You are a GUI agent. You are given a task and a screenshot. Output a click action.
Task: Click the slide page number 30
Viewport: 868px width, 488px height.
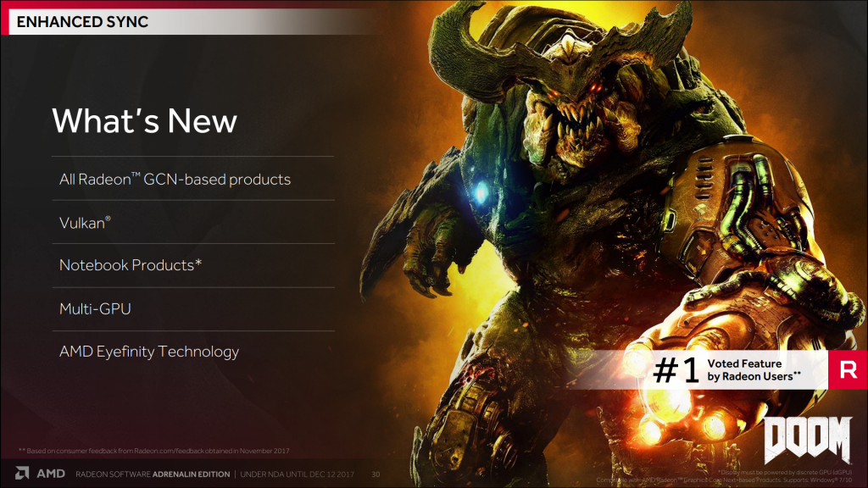[376, 474]
